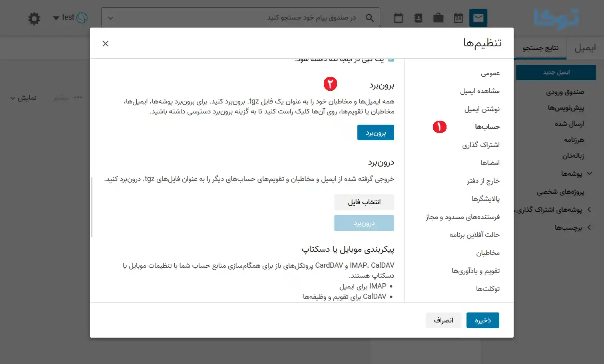The image size is (604, 364).
Task: Click the توکا logo
Action: coord(556,18)
